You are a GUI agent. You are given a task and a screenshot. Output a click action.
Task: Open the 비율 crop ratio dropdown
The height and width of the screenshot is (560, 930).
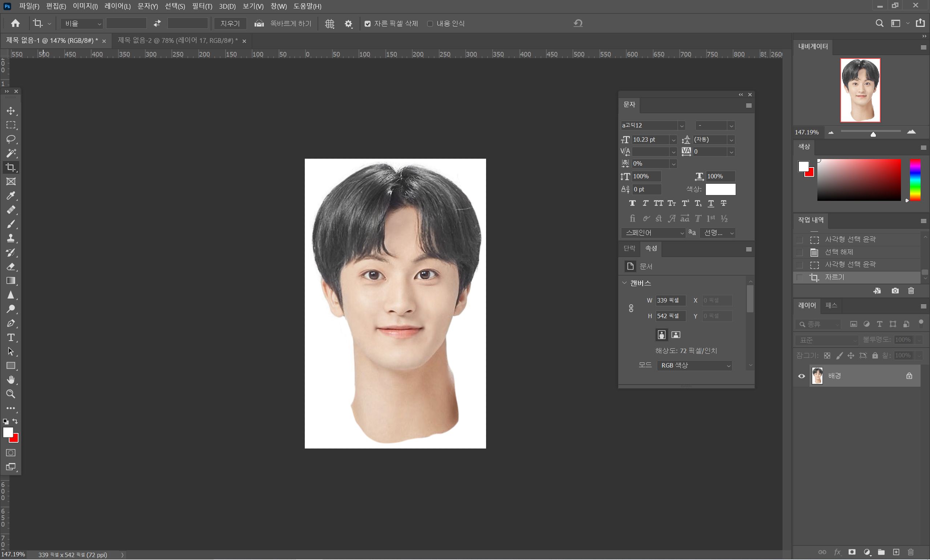(82, 24)
